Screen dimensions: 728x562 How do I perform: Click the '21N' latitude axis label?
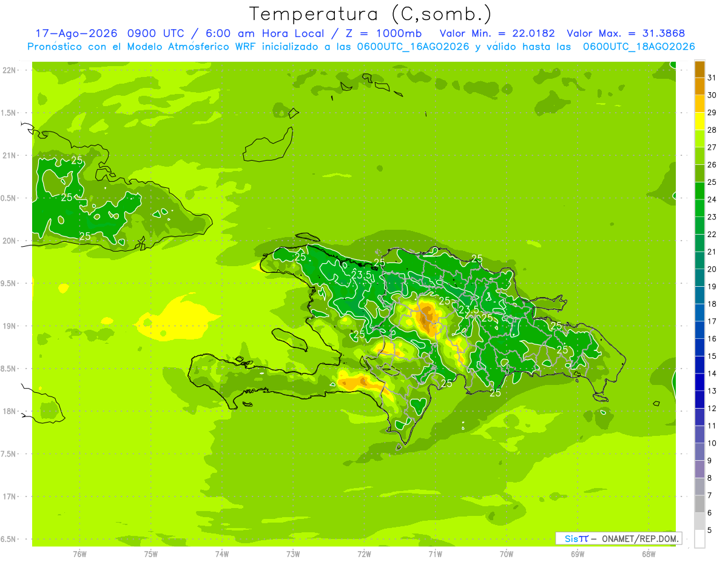(9, 156)
